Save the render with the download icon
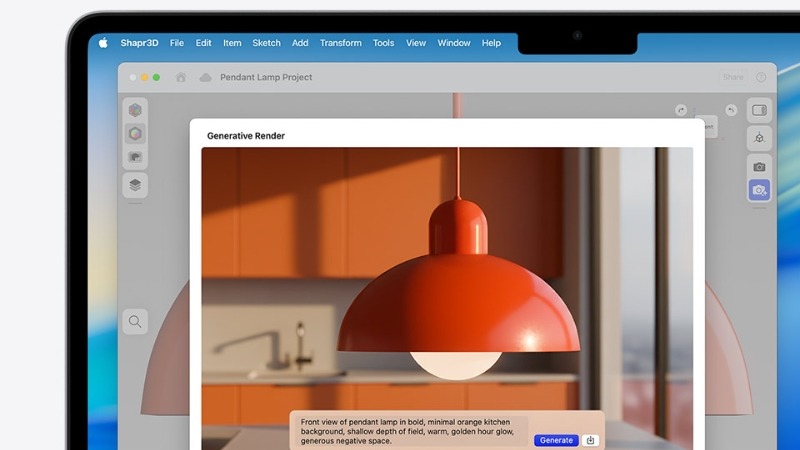The image size is (800, 450). coord(591,440)
